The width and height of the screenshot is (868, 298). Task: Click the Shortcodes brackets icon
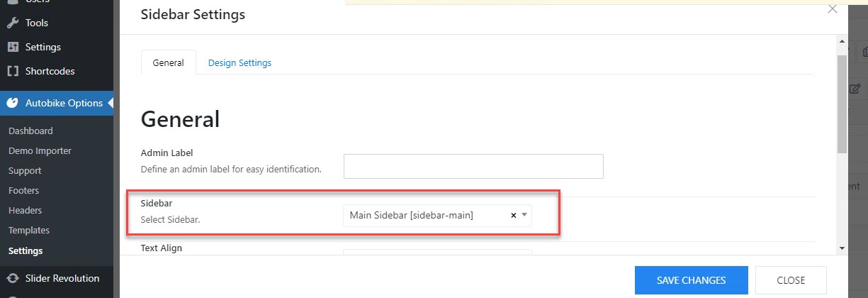[13, 71]
